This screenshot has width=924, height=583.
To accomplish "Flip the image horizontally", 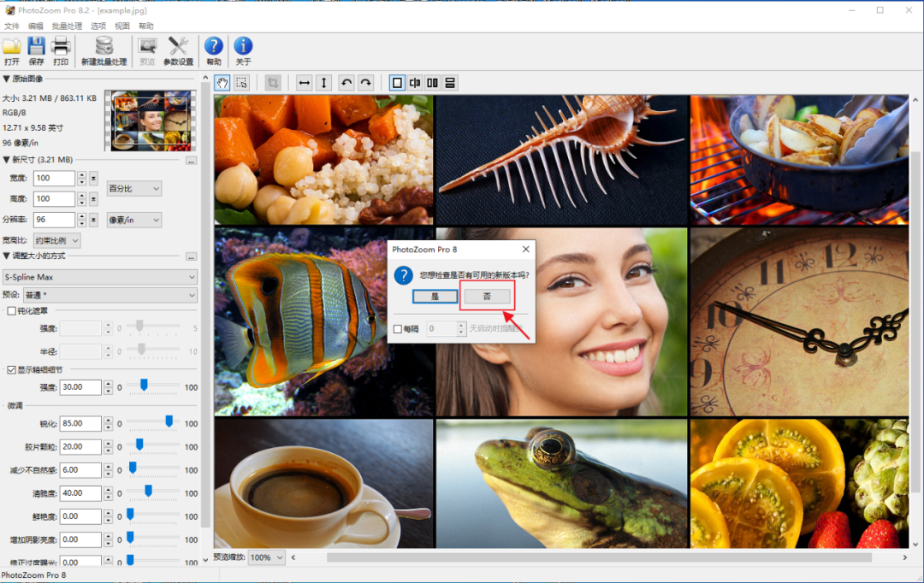I will pos(304,83).
